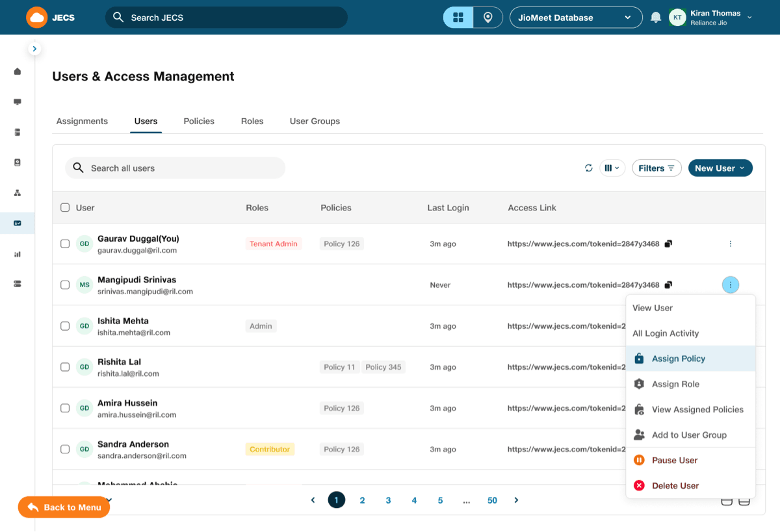Click KT avatar in header
The height and width of the screenshot is (532, 780).
tap(677, 18)
